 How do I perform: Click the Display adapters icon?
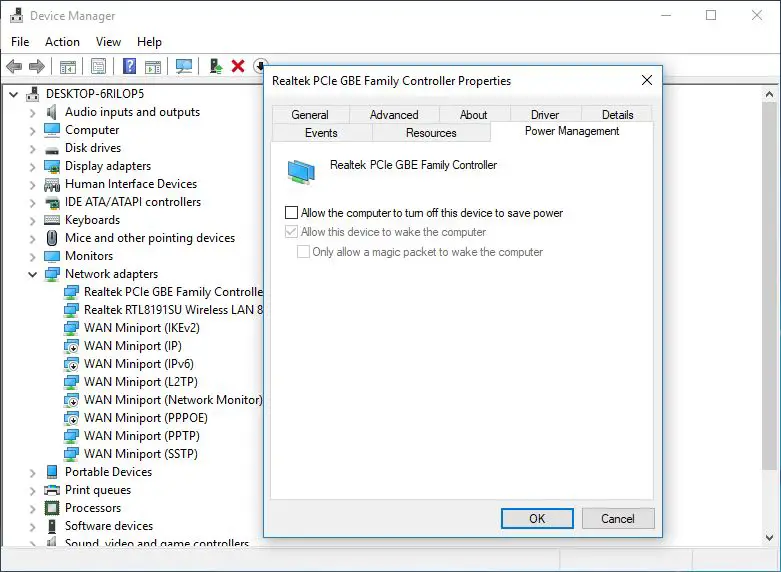[52, 166]
